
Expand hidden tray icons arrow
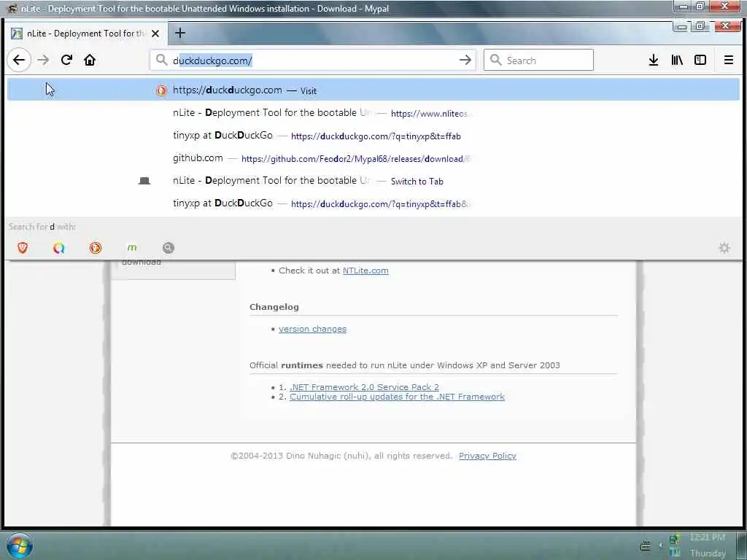click(x=661, y=545)
